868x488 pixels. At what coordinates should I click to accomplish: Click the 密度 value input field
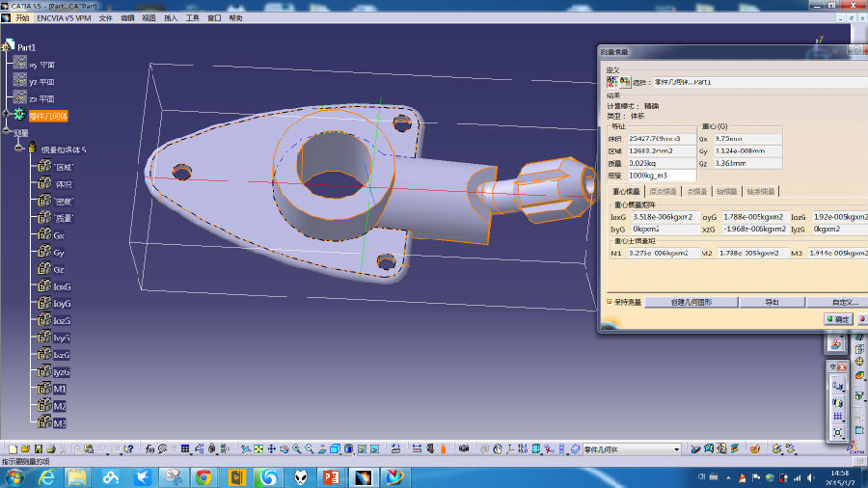[661, 176]
